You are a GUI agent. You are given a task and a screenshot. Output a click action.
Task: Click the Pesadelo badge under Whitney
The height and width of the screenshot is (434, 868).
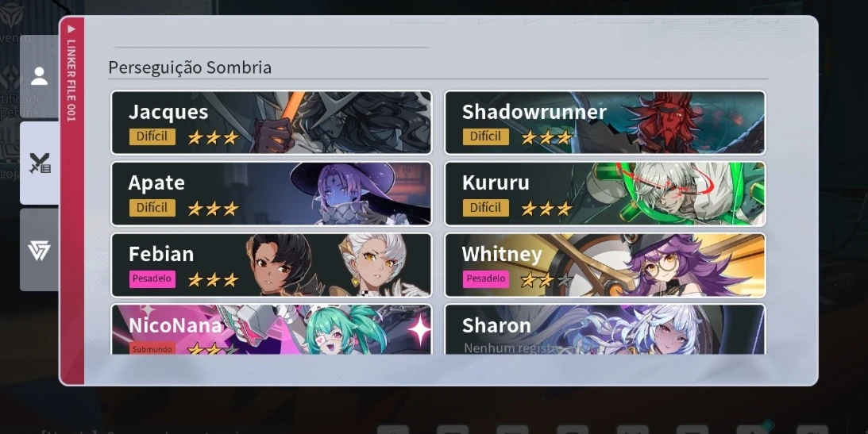485,278
